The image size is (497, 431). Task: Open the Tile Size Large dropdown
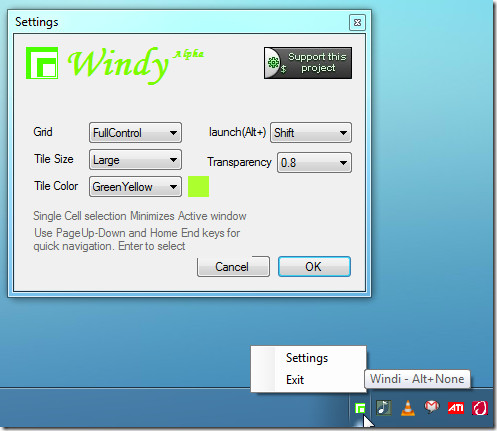pos(135,160)
